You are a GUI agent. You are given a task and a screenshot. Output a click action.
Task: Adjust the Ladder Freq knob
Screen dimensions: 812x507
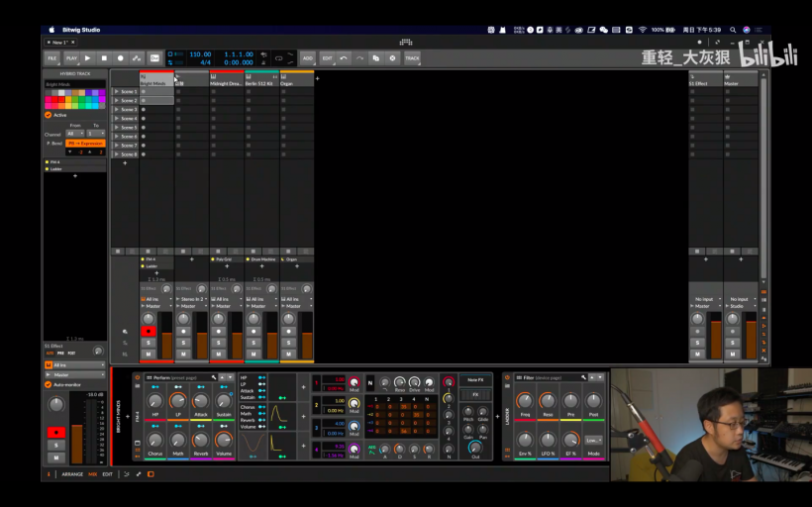click(x=525, y=400)
